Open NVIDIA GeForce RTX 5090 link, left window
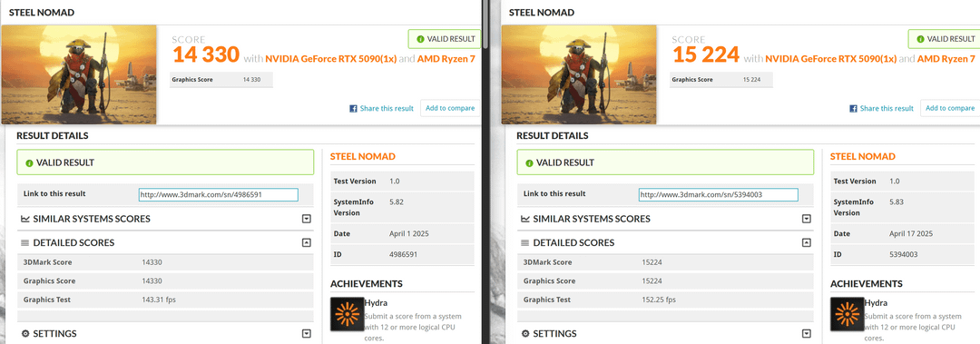The height and width of the screenshot is (344, 980). [330, 59]
